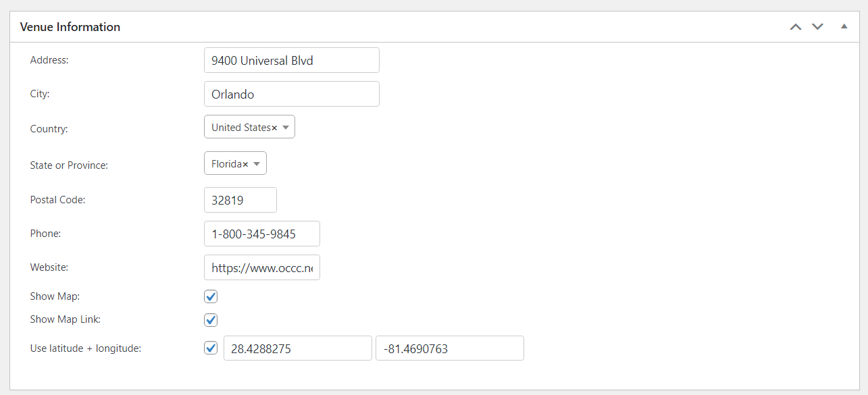Open the Country dropdown arrow

point(286,128)
